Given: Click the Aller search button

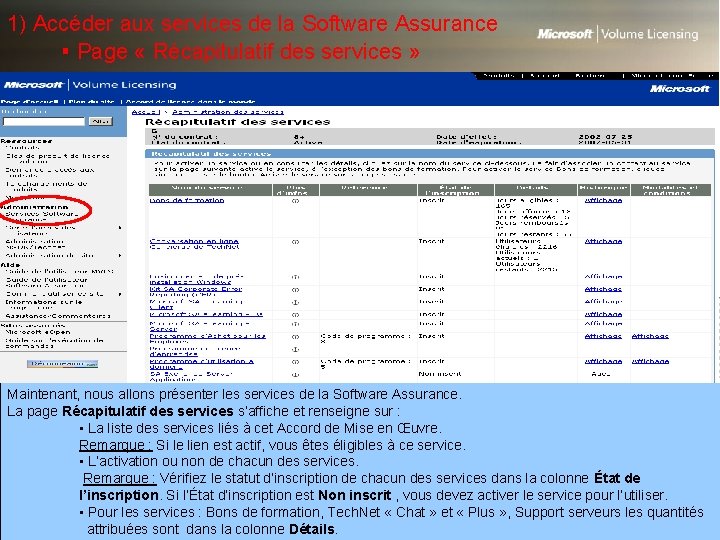Looking at the screenshot, I should pyautogui.click(x=101, y=121).
